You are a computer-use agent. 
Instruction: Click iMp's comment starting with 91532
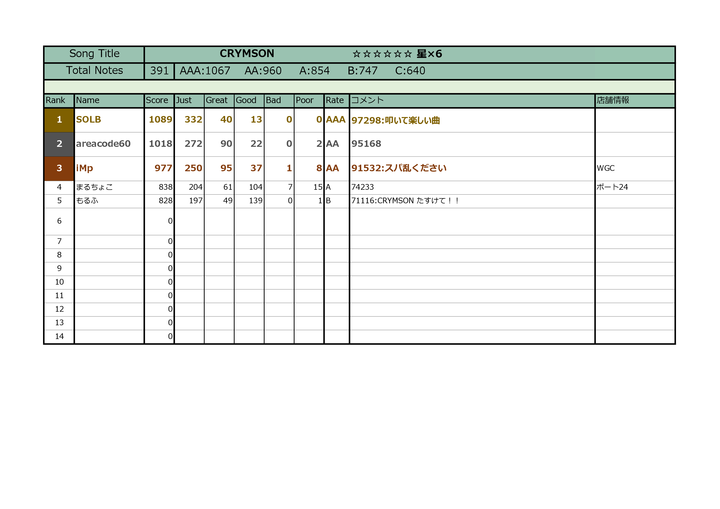click(x=399, y=168)
